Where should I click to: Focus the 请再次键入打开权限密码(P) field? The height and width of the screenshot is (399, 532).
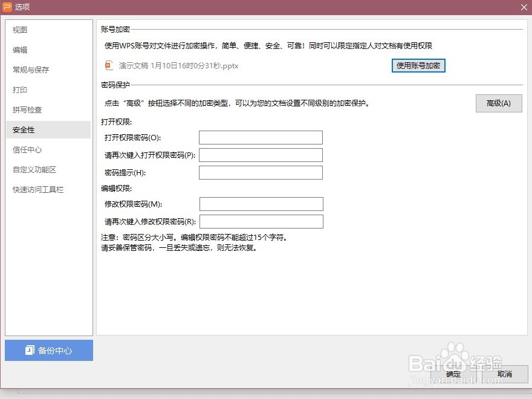pyautogui.click(x=261, y=155)
